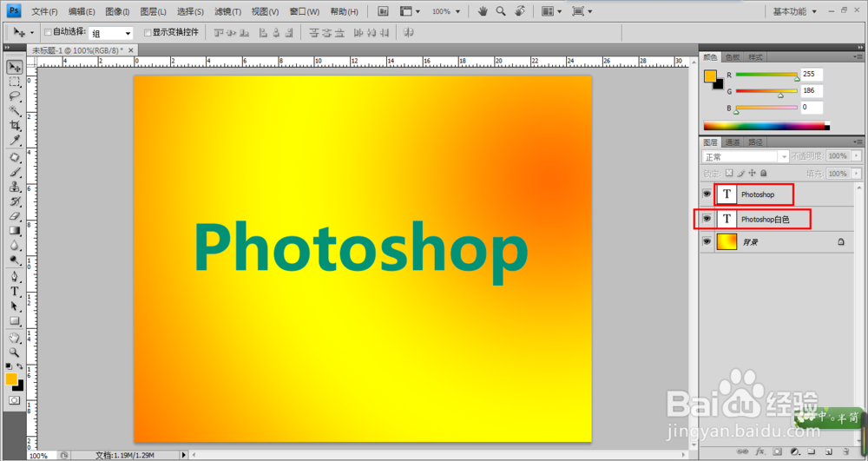The height and width of the screenshot is (461, 868).
Task: Click the Hand icon in application bar
Action: (483, 11)
